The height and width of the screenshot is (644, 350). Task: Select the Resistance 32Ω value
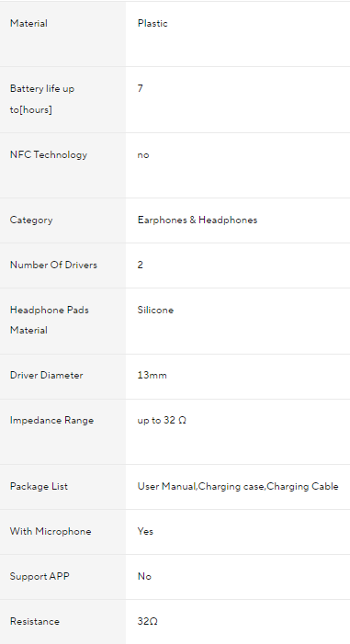(148, 621)
